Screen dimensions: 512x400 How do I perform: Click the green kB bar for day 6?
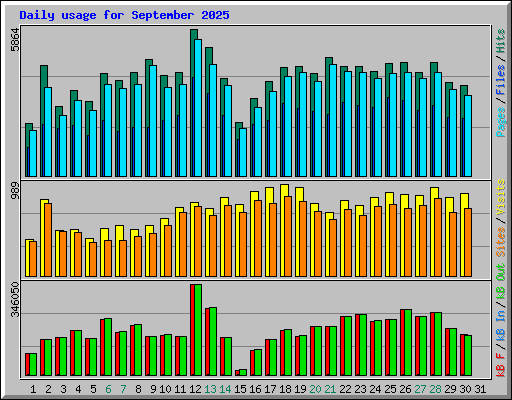click(x=108, y=347)
